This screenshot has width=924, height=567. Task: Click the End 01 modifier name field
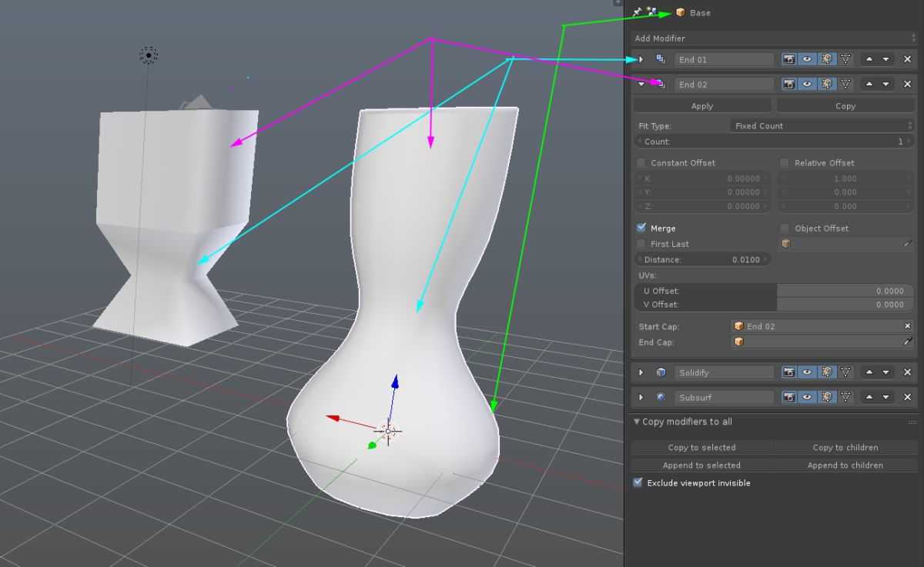coord(724,59)
